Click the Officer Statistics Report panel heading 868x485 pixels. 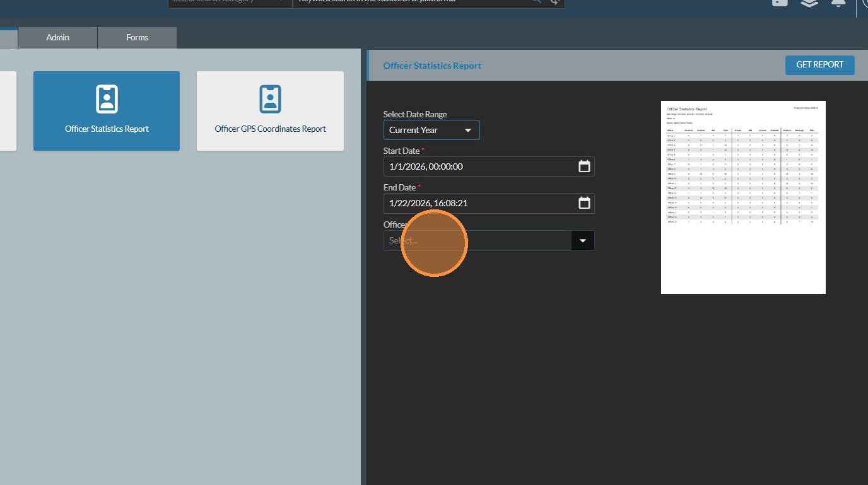pos(432,66)
